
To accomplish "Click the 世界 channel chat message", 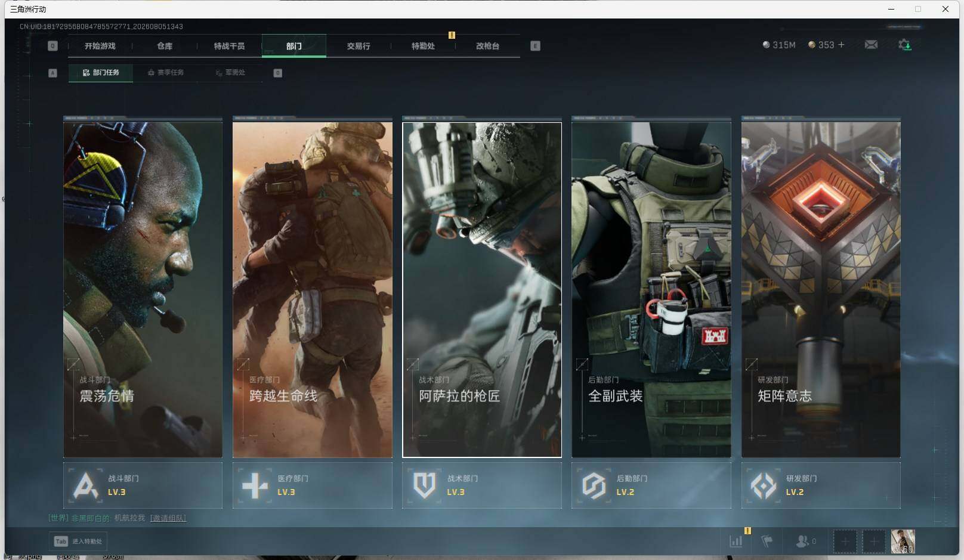I will click(117, 518).
